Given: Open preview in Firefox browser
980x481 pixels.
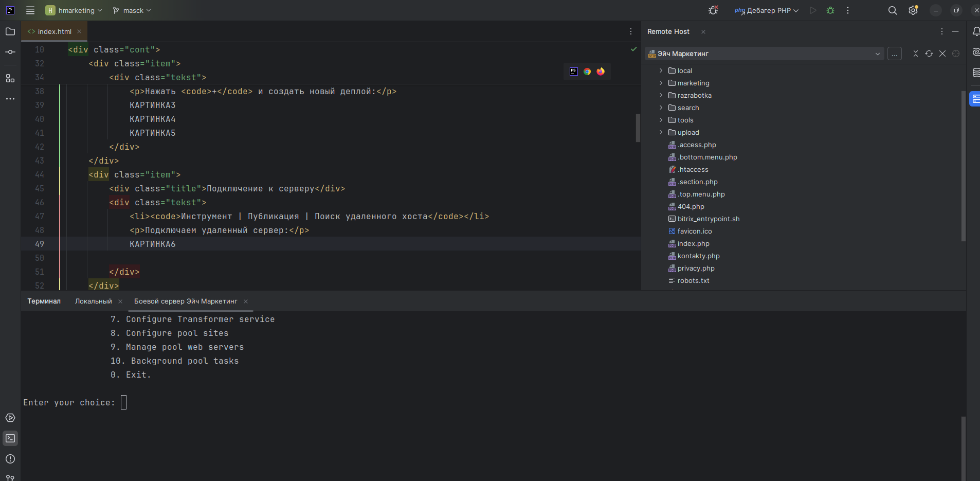Looking at the screenshot, I should point(601,72).
